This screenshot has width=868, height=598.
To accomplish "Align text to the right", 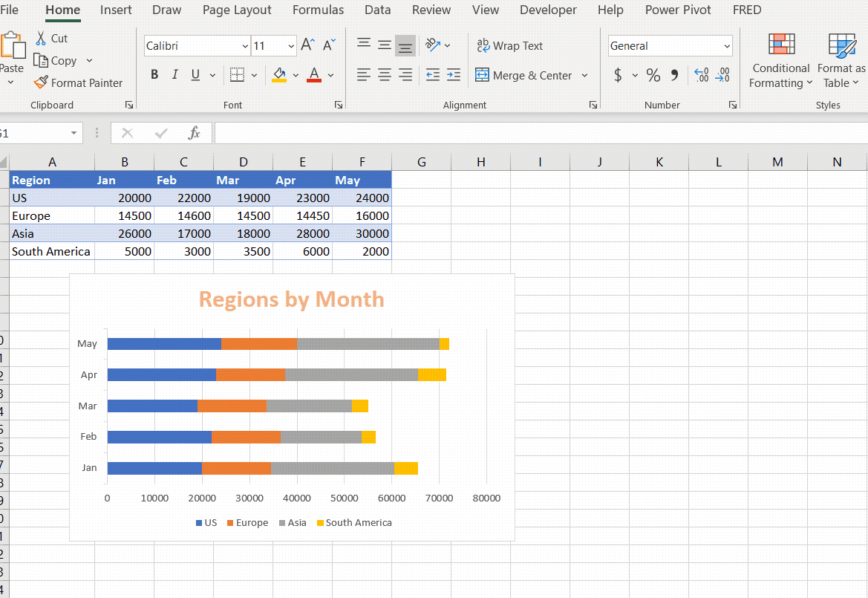I will click(x=405, y=75).
